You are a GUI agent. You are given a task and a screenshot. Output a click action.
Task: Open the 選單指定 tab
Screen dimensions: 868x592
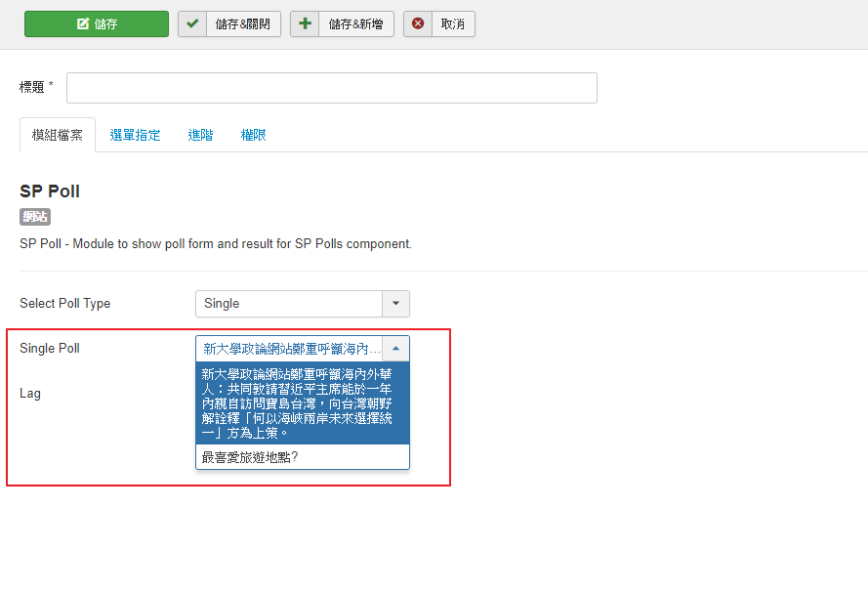pyautogui.click(x=135, y=135)
